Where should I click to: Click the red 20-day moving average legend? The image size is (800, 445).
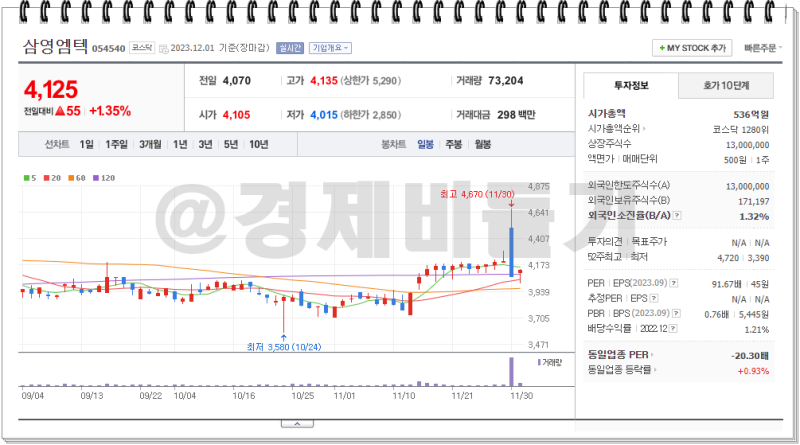[52, 178]
